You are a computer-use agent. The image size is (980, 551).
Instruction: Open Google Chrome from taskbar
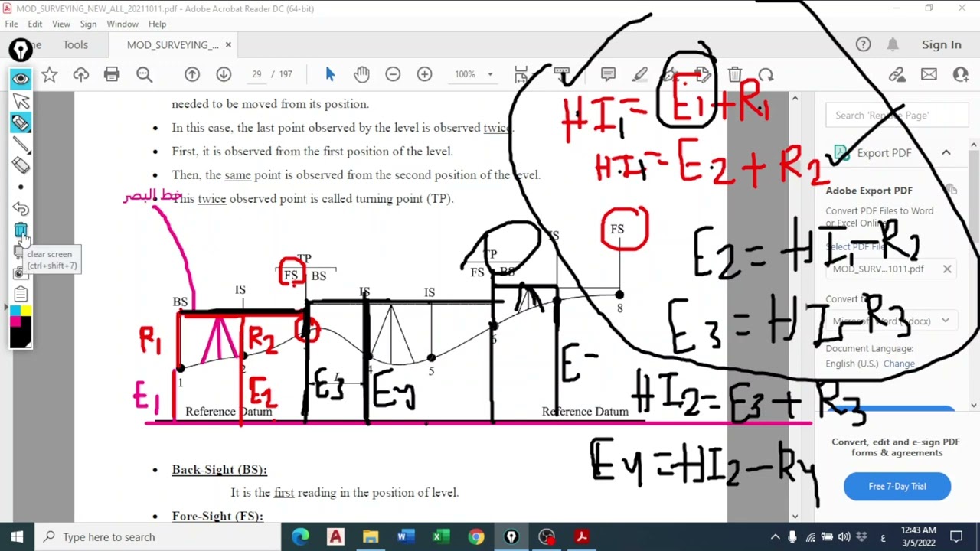coord(476,536)
